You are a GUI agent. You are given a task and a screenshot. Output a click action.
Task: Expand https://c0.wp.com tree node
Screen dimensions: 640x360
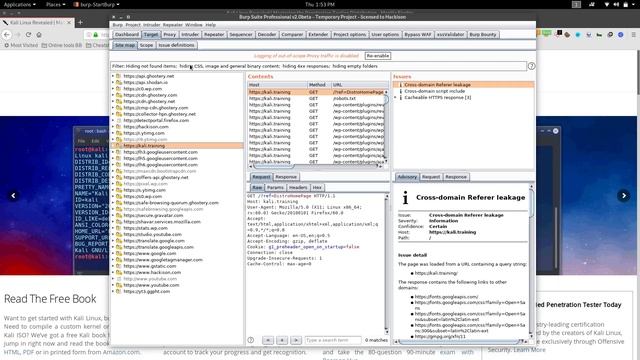(x=113, y=89)
